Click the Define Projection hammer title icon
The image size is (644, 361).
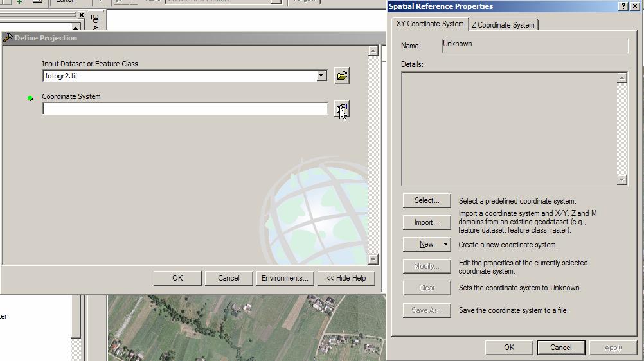[8, 38]
